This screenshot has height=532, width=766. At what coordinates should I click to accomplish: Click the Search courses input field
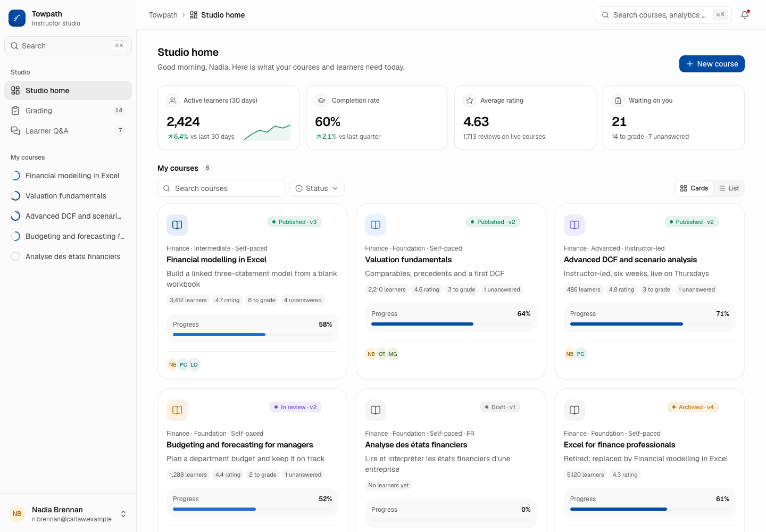(221, 188)
